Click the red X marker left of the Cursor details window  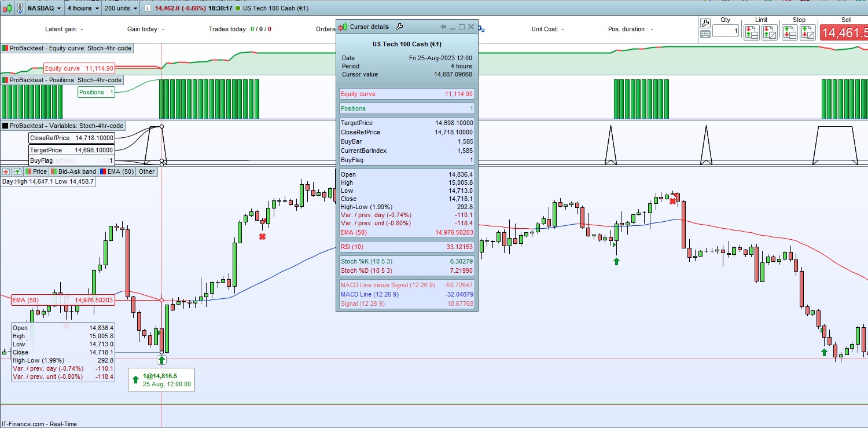262,237
